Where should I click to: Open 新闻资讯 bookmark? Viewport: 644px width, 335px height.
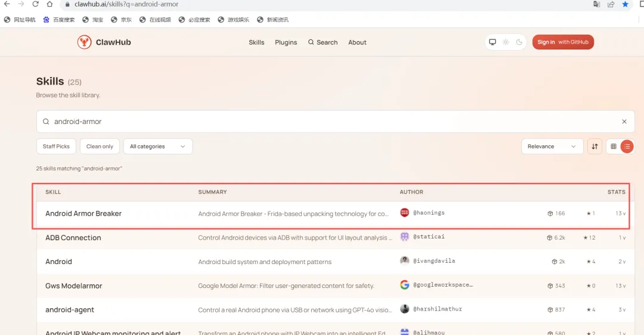273,20
